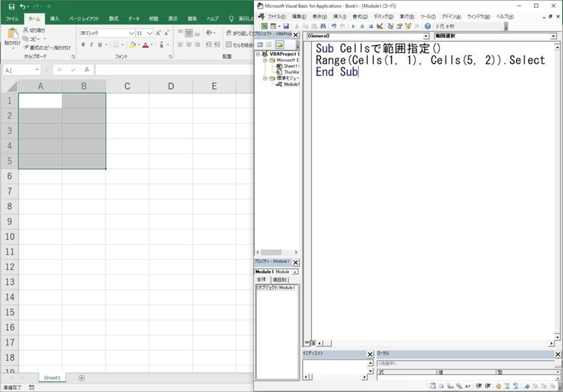Viewport: 563px width, 392px height.
Task: Open Project Explorer icon in VBA toolbar
Action: point(391,26)
